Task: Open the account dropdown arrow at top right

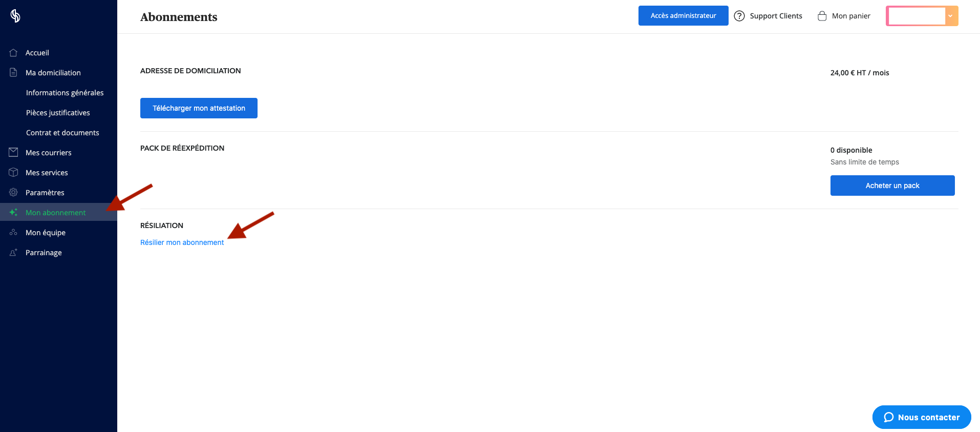Action: point(950,16)
